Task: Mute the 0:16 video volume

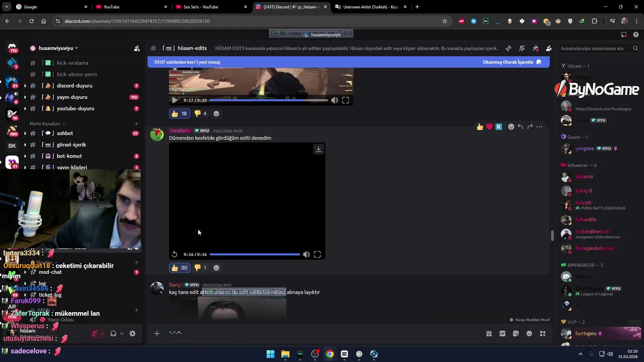Action: [x=306, y=254]
